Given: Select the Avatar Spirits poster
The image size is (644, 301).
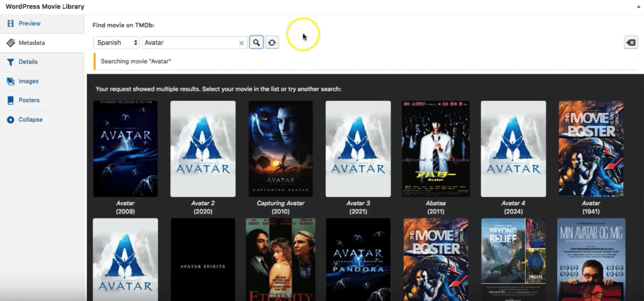Looking at the screenshot, I should (203, 259).
